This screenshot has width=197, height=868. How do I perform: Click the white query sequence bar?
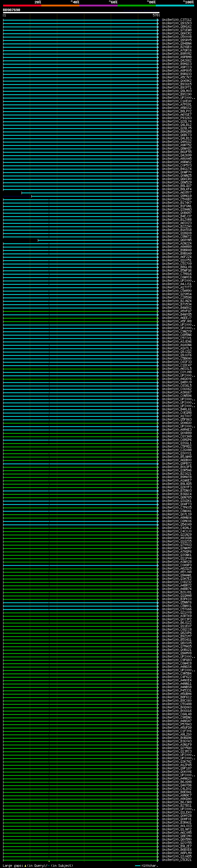tap(81, 13)
